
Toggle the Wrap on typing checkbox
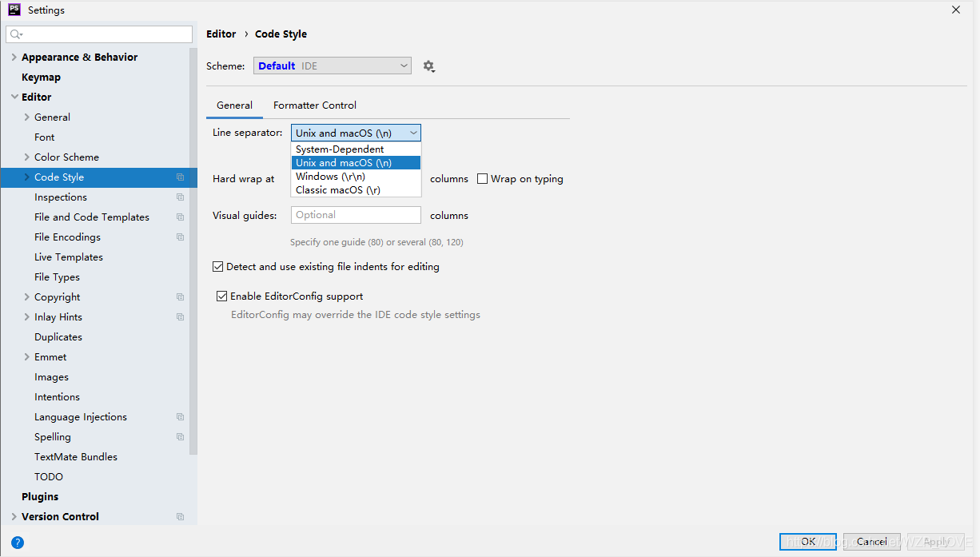coord(482,179)
